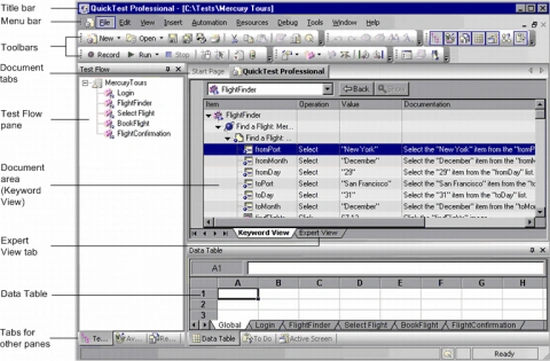Click the Save icon in the standard toolbar
Image resolution: width=550 pixels, height=361 pixels.
[x=173, y=38]
